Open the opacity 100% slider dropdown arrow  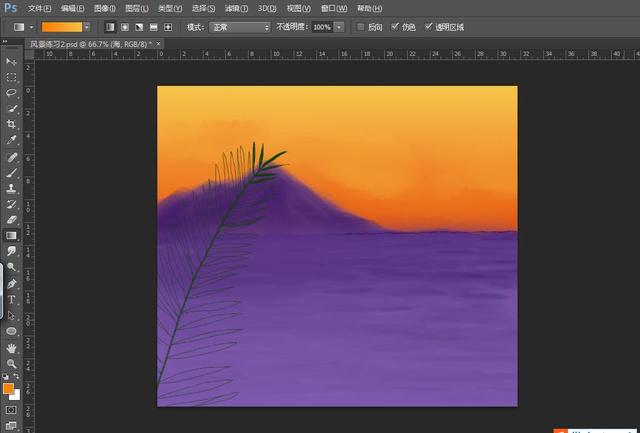point(340,27)
